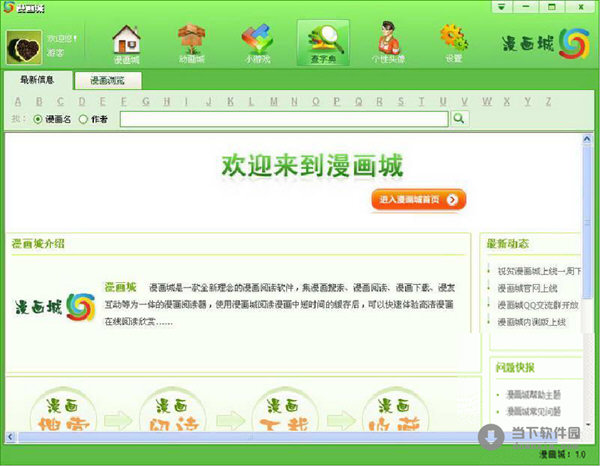
Task: Open the 漫画城 home toolbar icon
Action: tap(127, 44)
